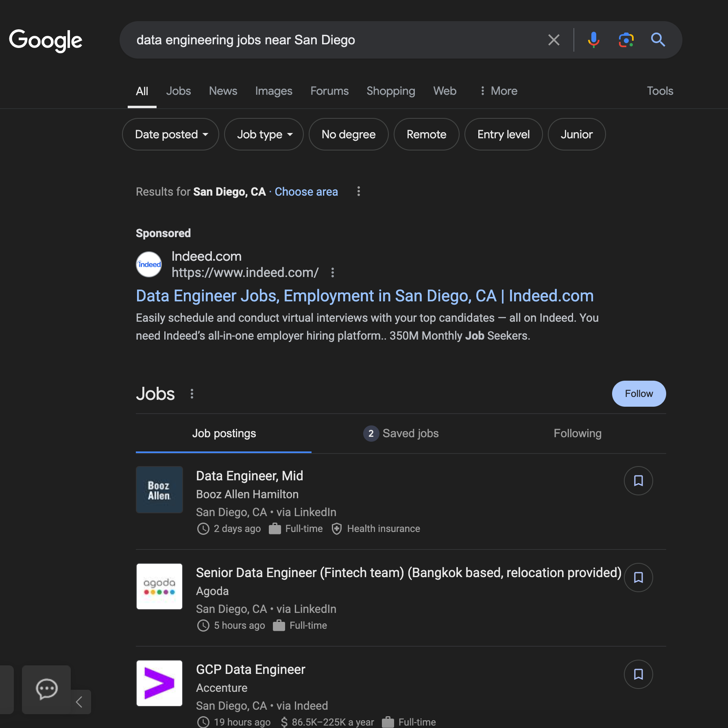This screenshot has height=728, width=728.
Task: Switch to the Web search tab
Action: [x=445, y=91]
